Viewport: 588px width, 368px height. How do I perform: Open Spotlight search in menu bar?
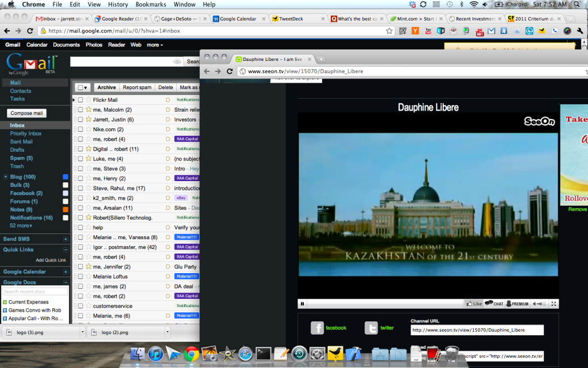(577, 5)
